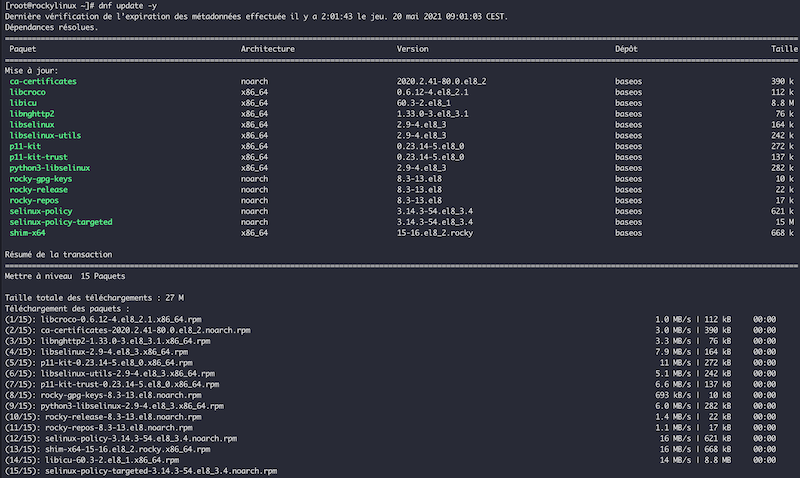Click the ca-certificates package name
The height and width of the screenshot is (478, 800).
coord(43,81)
